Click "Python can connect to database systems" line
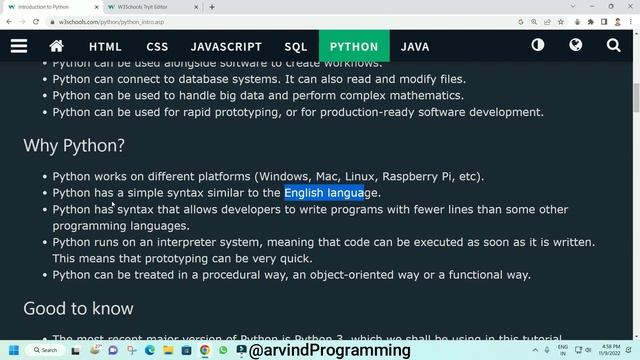640x360 pixels. point(259,79)
